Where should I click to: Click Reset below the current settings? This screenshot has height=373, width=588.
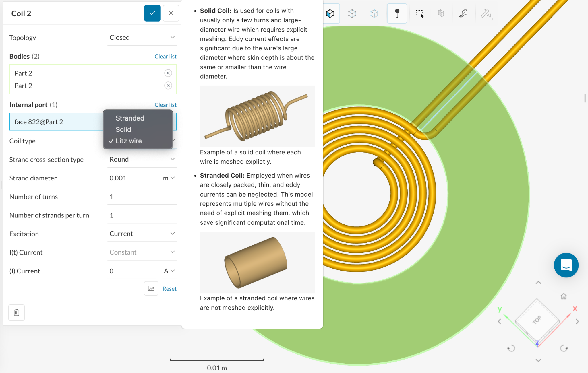[169, 288]
